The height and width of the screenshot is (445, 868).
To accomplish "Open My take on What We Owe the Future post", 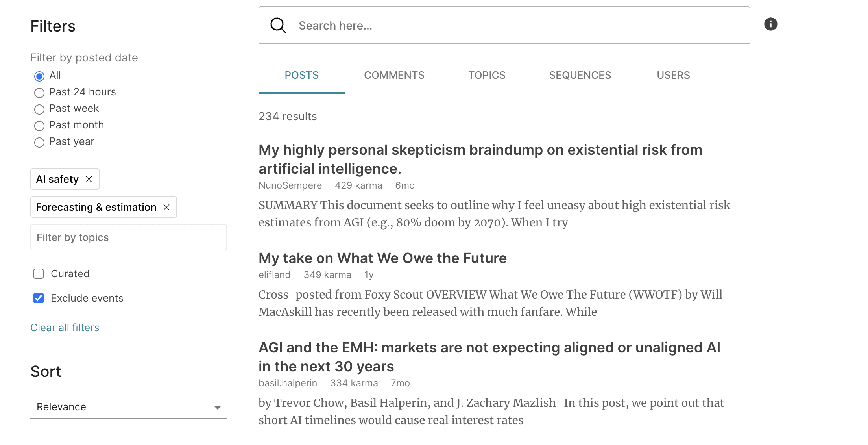I will (x=382, y=258).
